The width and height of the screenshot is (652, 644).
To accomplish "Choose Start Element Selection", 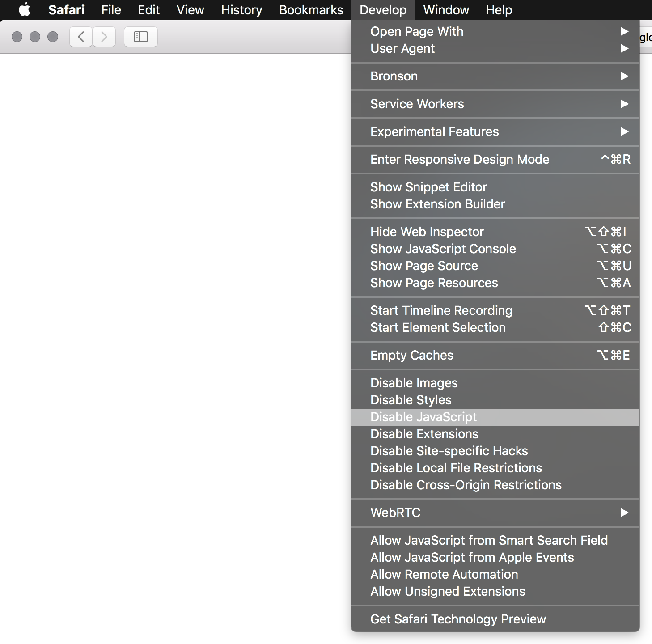I will pos(495,327).
